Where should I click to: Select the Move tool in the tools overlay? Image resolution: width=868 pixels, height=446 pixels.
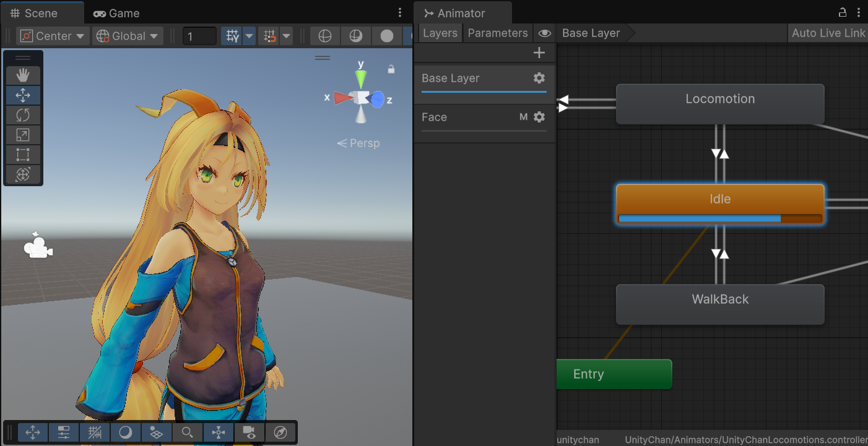tap(23, 95)
